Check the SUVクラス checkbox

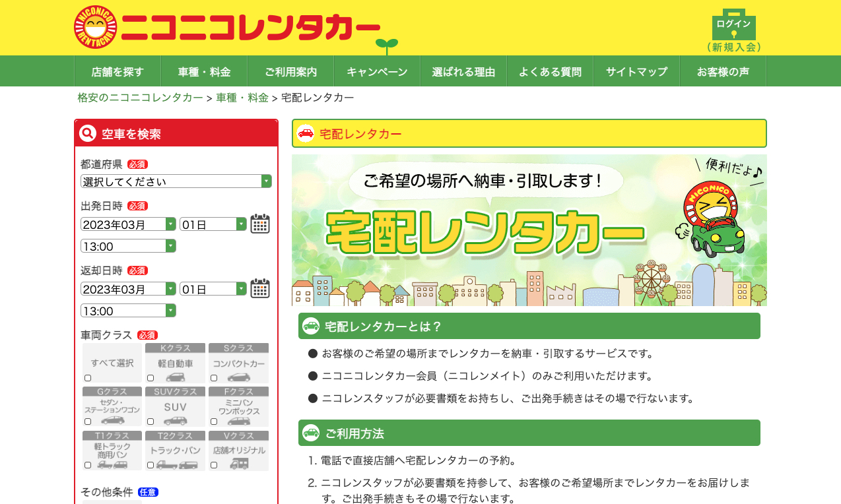[x=151, y=422]
